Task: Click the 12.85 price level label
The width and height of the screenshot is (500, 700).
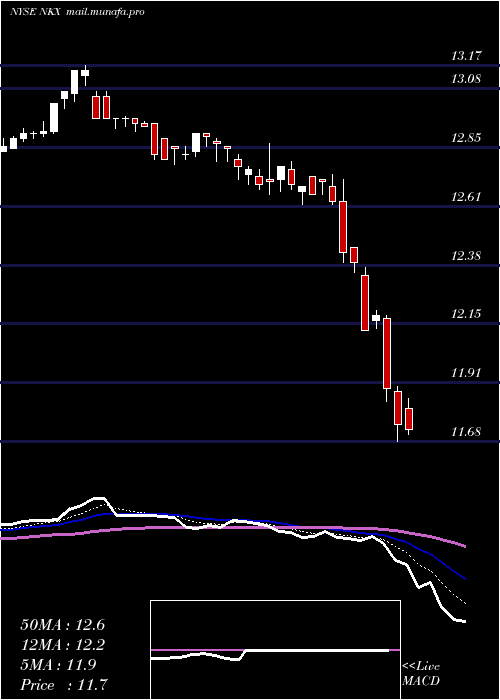Action: tap(466, 138)
